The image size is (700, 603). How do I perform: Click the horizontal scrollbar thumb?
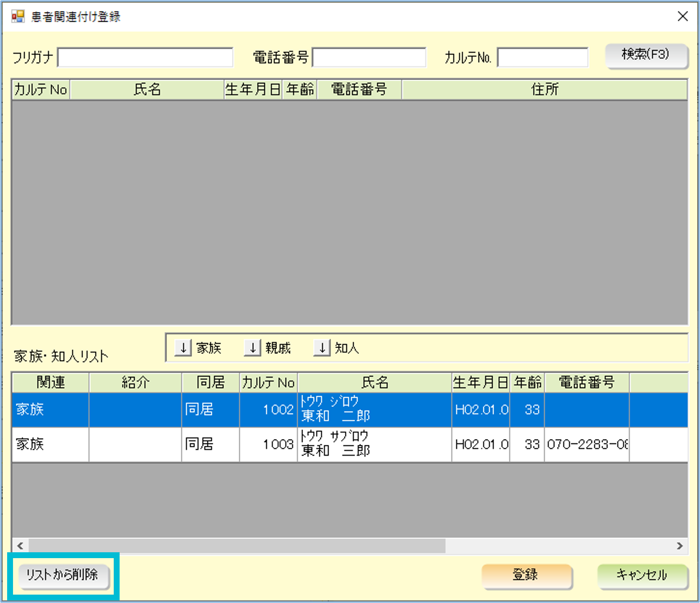click(237, 546)
